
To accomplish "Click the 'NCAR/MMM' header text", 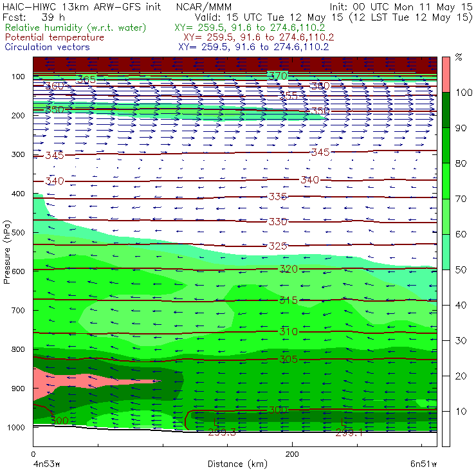I will point(204,6).
